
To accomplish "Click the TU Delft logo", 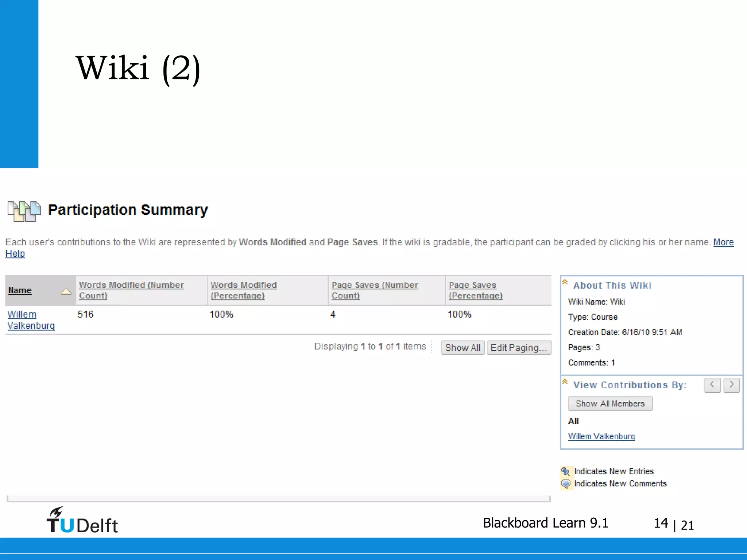I will (x=82, y=521).
